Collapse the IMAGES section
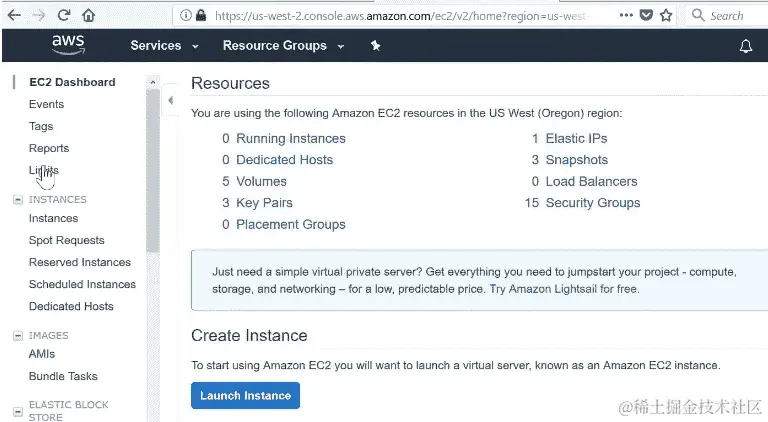Screen dimensions: 768x422 pos(18,335)
